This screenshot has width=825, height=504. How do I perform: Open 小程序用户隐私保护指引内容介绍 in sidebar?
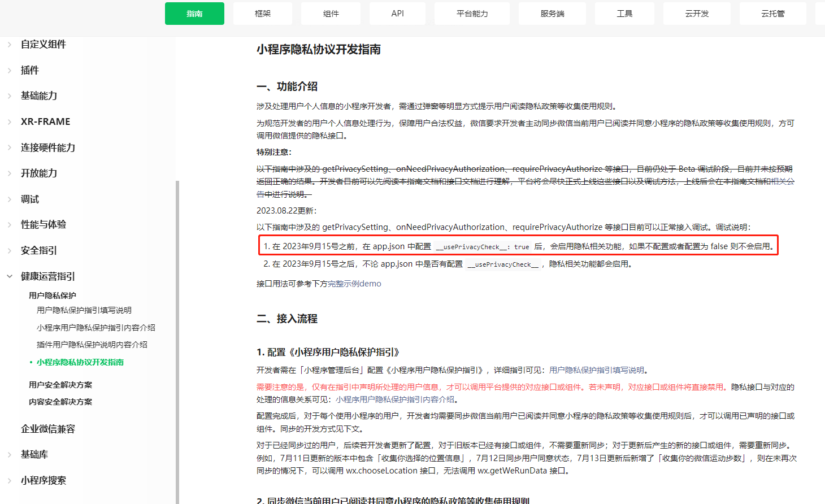click(96, 328)
